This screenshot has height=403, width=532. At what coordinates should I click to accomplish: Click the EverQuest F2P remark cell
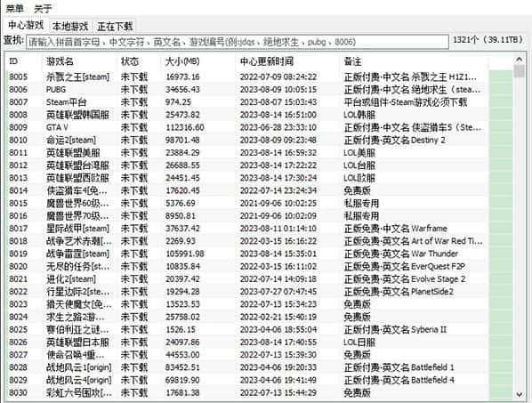[405, 266]
